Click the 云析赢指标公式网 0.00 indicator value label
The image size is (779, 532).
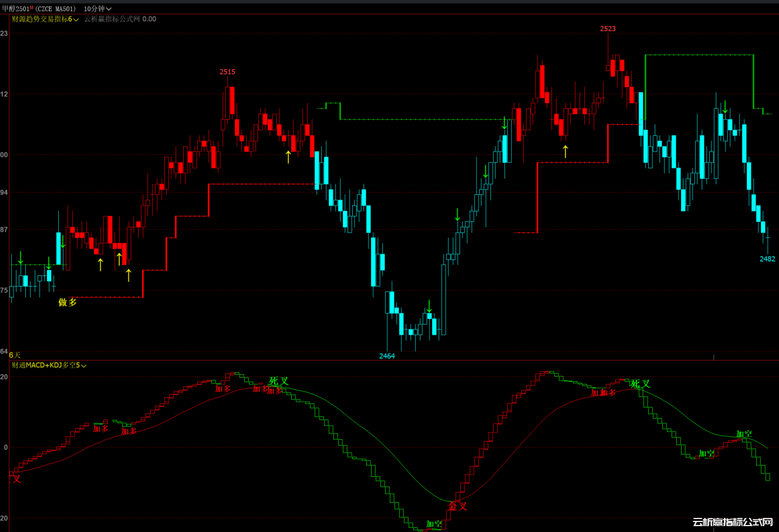tap(120, 19)
